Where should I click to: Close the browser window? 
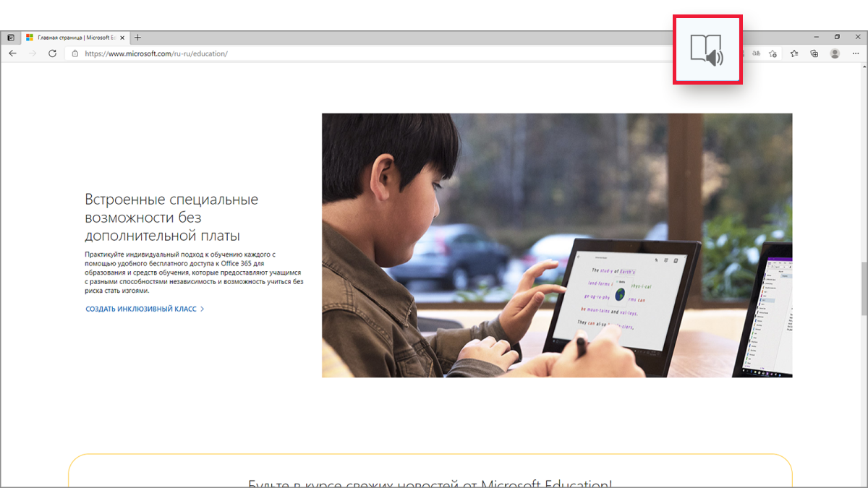(856, 37)
